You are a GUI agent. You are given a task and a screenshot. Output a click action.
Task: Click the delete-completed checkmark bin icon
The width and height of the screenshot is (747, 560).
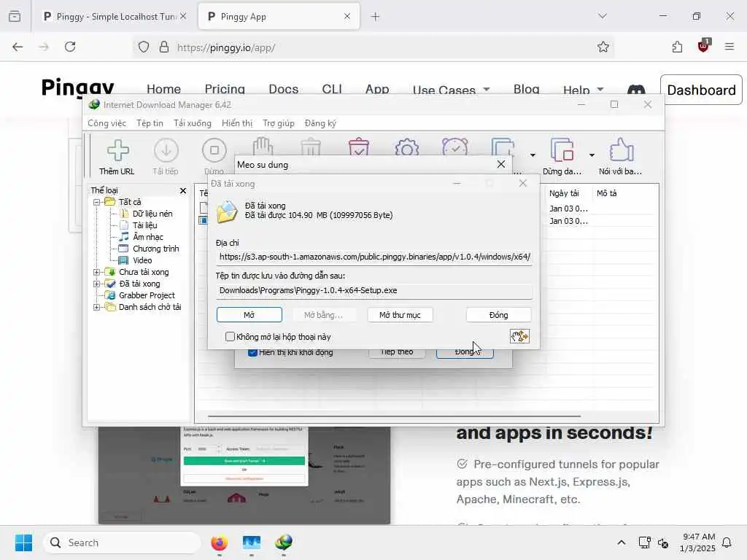click(359, 147)
